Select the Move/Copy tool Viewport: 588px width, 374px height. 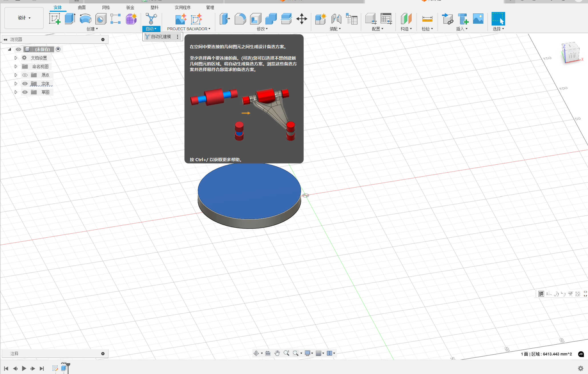coord(302,19)
